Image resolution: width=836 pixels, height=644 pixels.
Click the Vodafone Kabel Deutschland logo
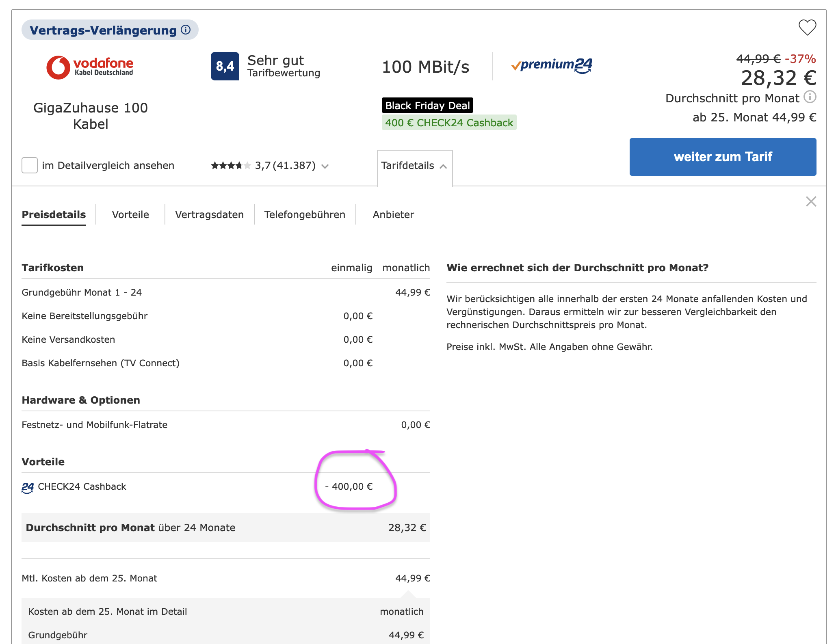coord(90,67)
